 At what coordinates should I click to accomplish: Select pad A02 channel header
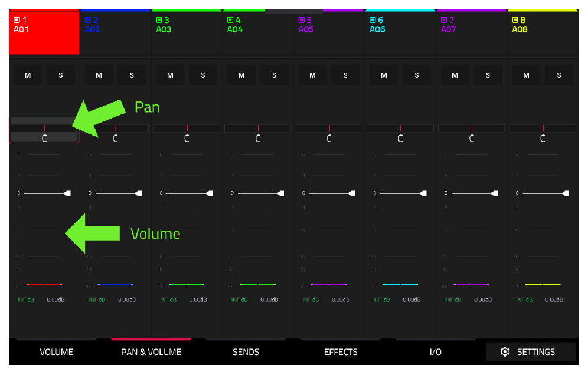click(x=116, y=32)
